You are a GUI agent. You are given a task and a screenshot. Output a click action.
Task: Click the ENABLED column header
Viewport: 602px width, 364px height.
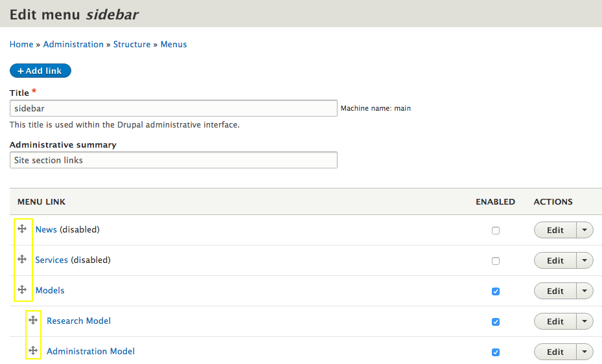click(495, 201)
